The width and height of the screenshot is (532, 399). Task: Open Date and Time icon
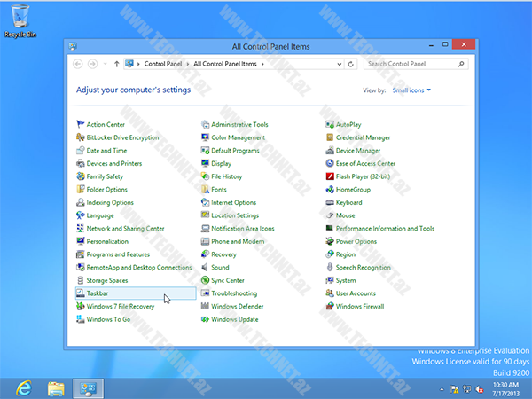81,151
